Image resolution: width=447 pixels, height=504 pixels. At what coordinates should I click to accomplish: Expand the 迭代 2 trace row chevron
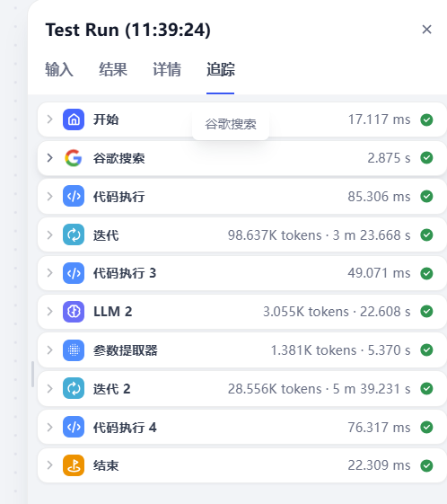click(49, 388)
